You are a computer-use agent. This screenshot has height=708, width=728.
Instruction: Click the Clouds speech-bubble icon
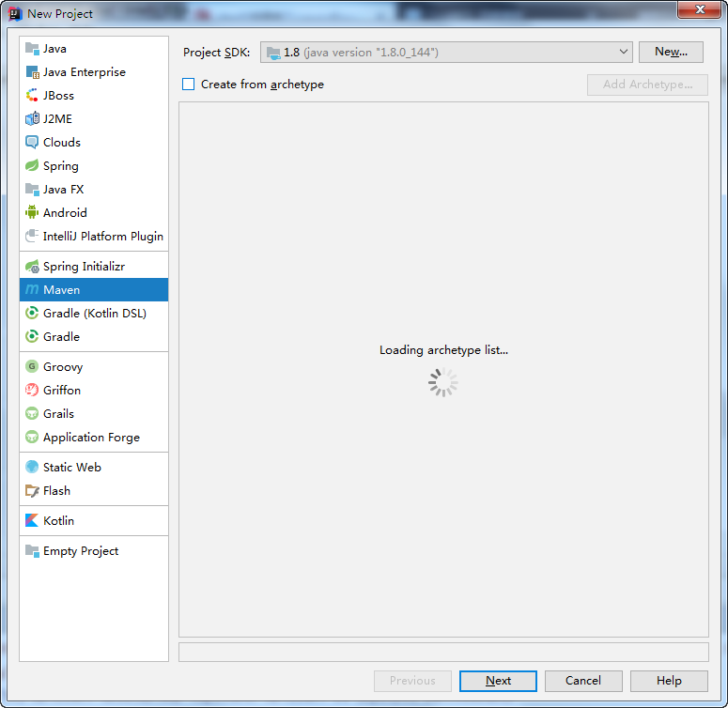point(32,142)
